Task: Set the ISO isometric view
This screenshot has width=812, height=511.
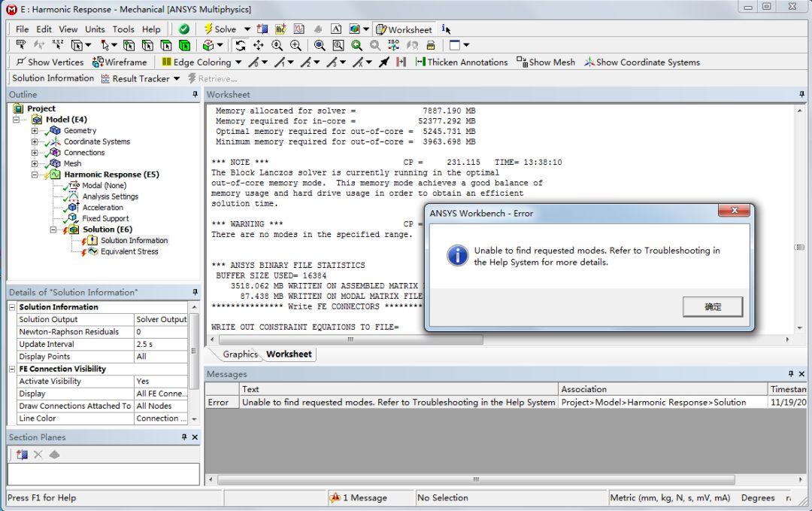Action: [393, 46]
